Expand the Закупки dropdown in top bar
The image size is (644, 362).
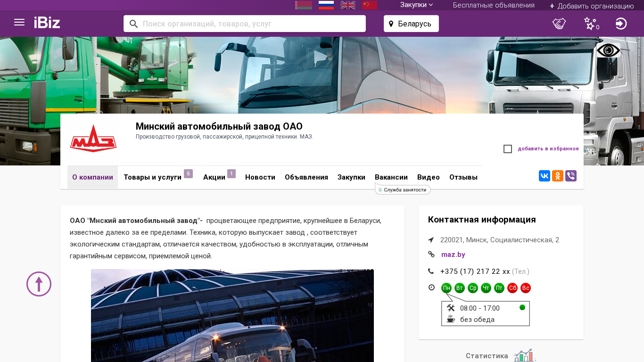coord(417,5)
